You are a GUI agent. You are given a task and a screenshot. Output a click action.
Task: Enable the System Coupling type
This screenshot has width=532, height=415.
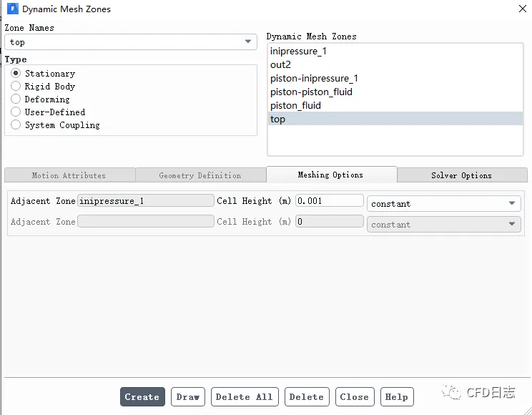click(16, 125)
